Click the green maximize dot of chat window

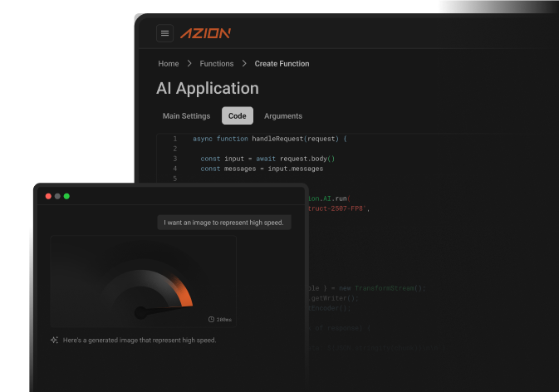(66, 196)
